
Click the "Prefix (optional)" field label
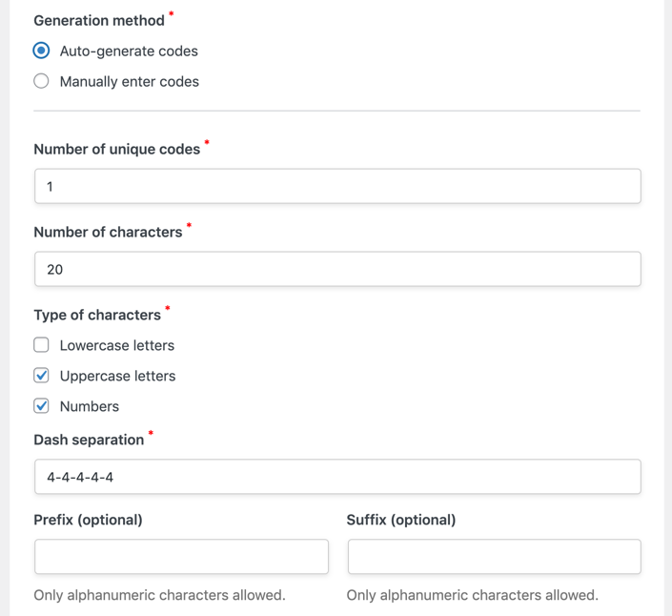coord(88,520)
